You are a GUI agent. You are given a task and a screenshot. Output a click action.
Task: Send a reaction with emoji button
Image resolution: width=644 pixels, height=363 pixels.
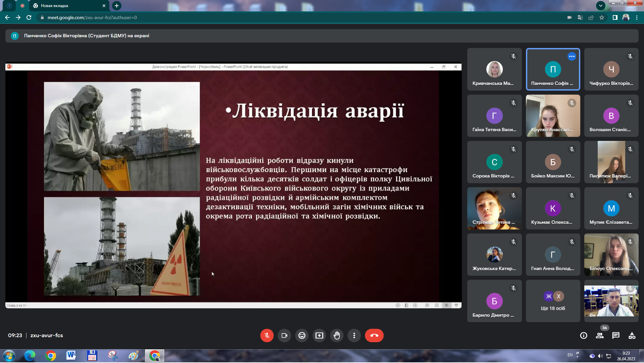(302, 335)
